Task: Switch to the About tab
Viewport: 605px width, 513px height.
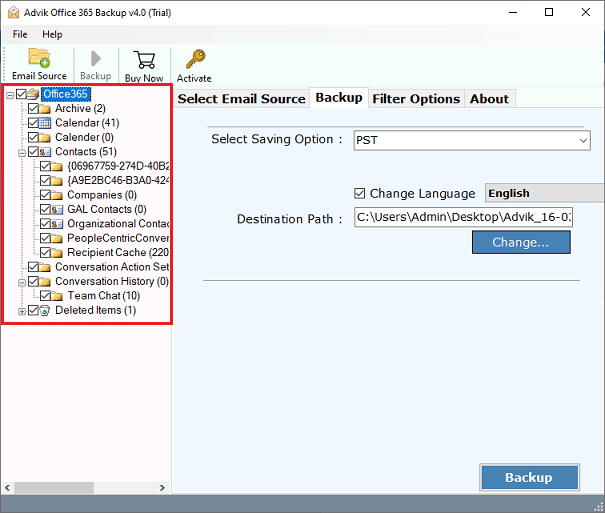Action: click(x=489, y=99)
